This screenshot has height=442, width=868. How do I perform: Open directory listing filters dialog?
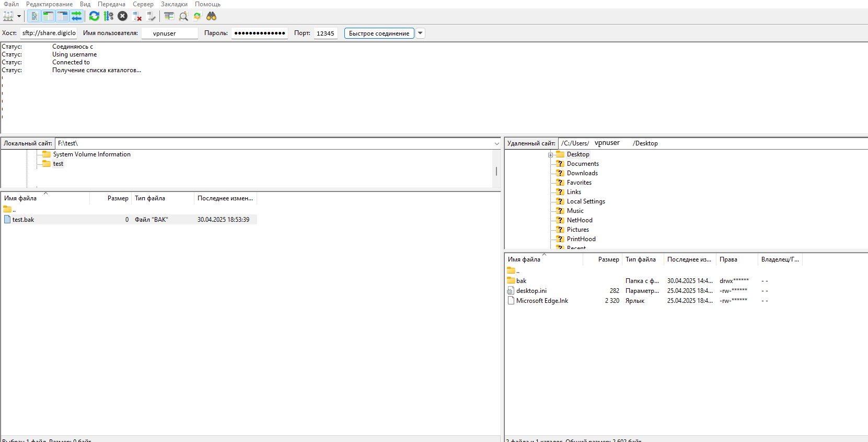click(169, 16)
